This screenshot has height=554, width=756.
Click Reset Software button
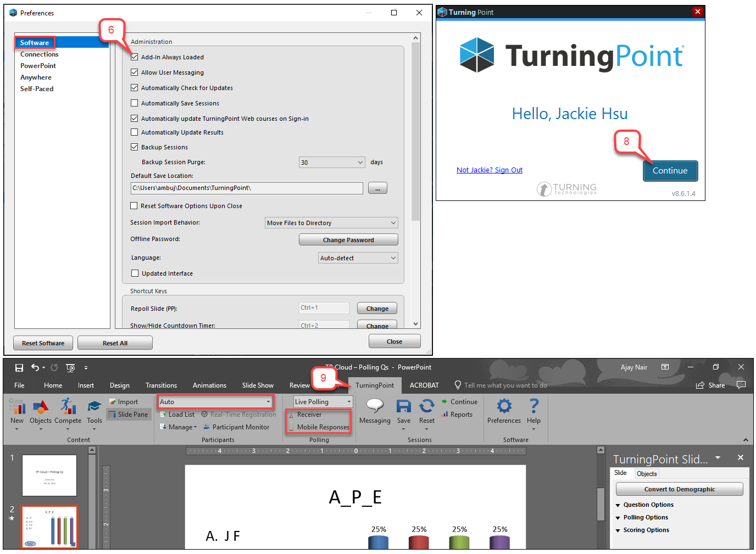pos(43,343)
